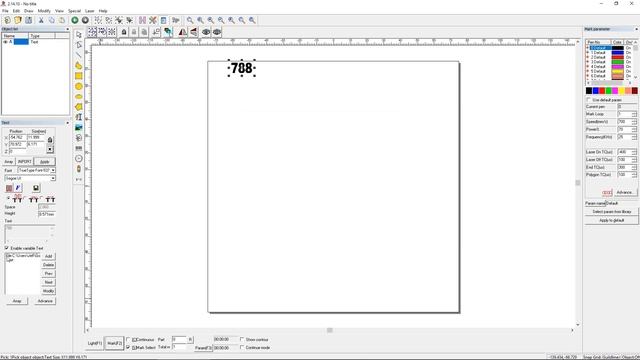Click Select param from library button

pyautogui.click(x=611, y=212)
